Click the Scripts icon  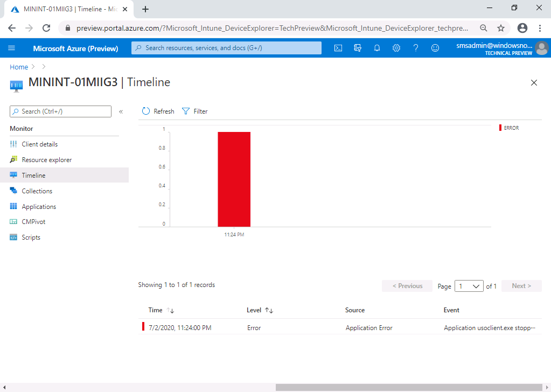(x=13, y=237)
